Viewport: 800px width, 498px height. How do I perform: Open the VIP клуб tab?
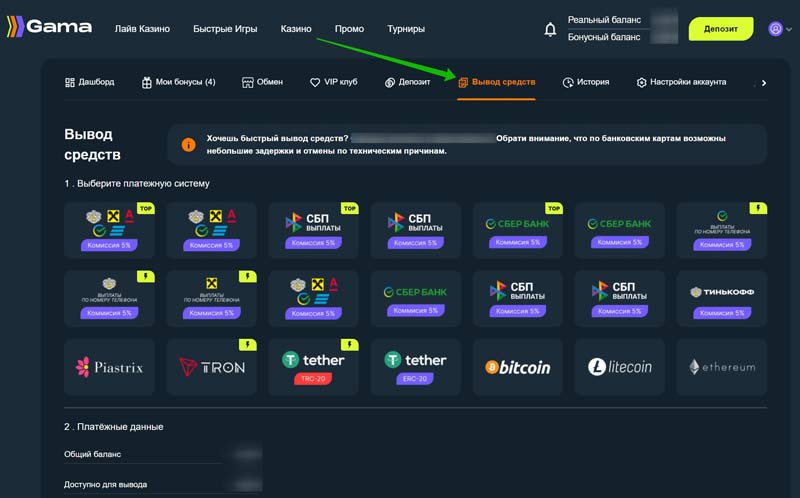click(x=333, y=82)
